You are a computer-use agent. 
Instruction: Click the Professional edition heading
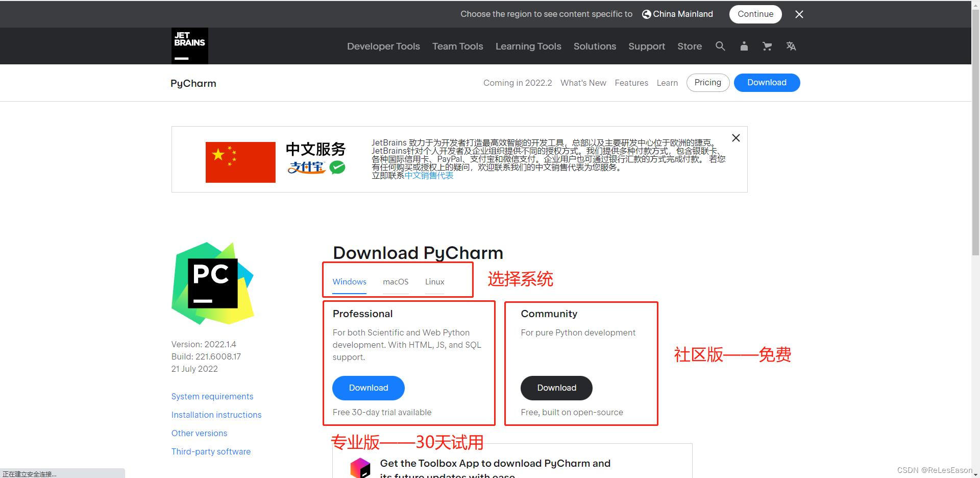point(362,314)
